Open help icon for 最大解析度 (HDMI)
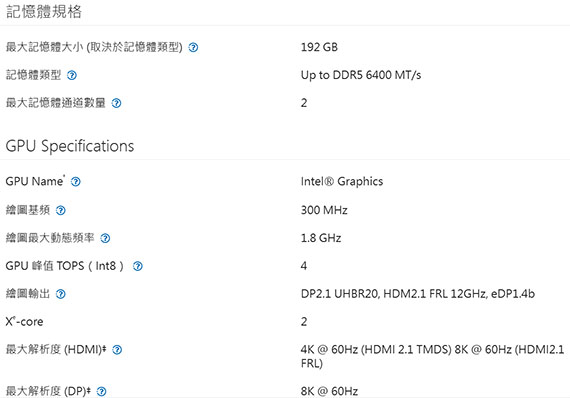570x398 pixels. [x=117, y=350]
